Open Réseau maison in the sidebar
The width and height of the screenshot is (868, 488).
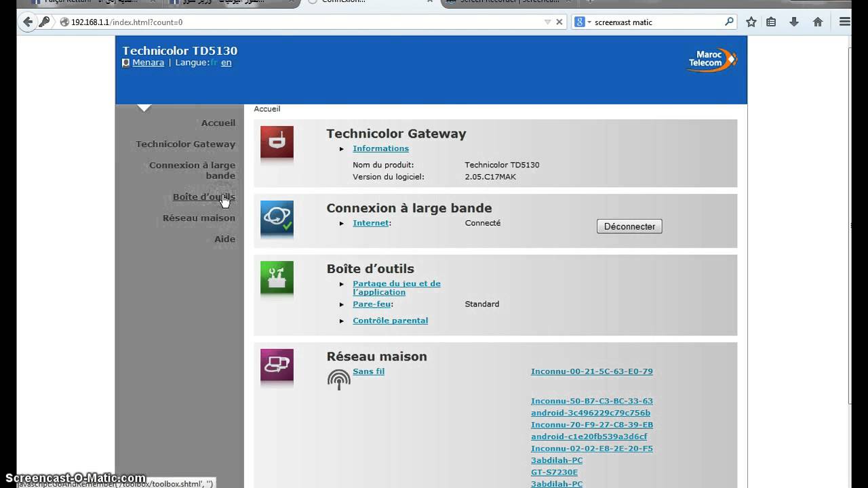[x=199, y=218]
